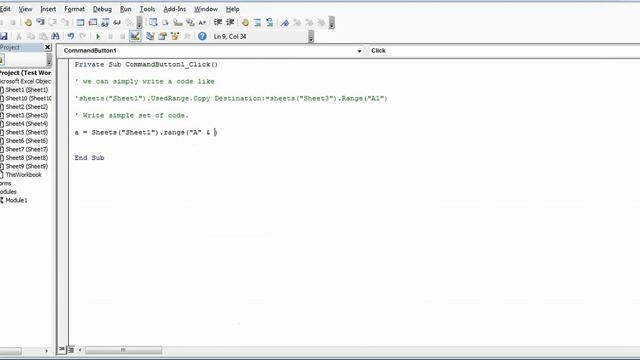This screenshot has width=640, height=360.
Task: Click the Parameter Info icon
Action: click(190, 22)
